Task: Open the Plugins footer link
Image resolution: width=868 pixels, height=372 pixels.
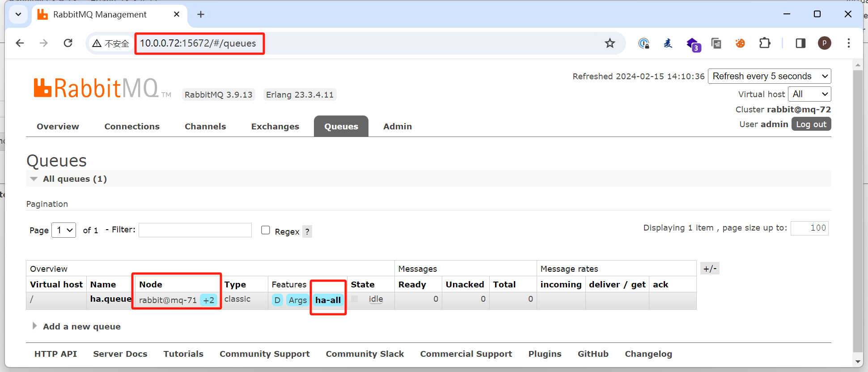Action: pyautogui.click(x=545, y=354)
